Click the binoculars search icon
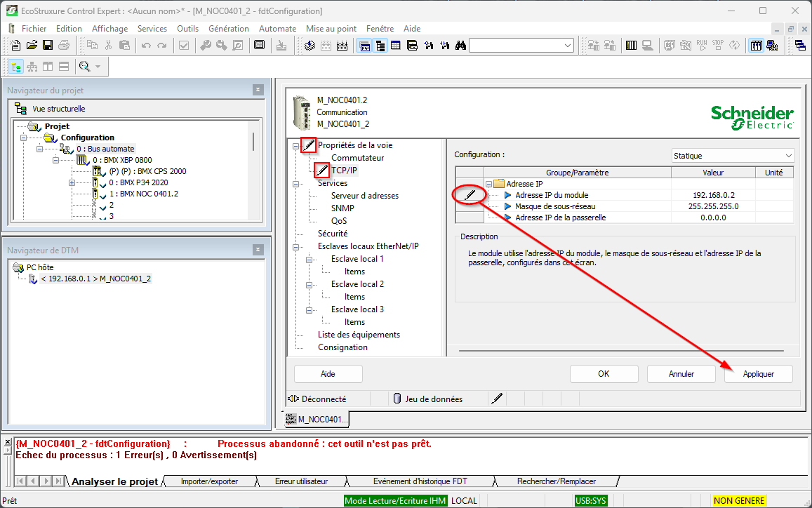 (460, 46)
